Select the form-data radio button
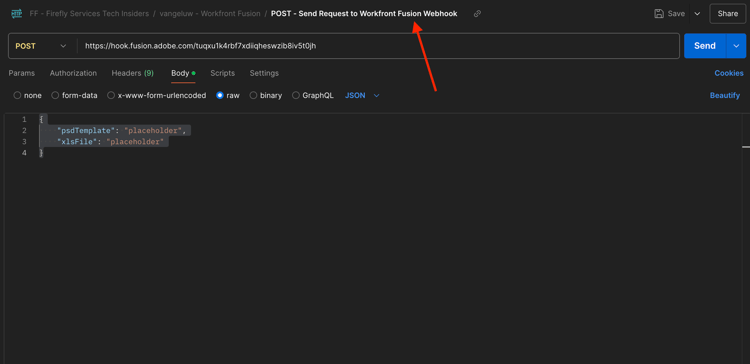The width and height of the screenshot is (750, 364). point(55,95)
